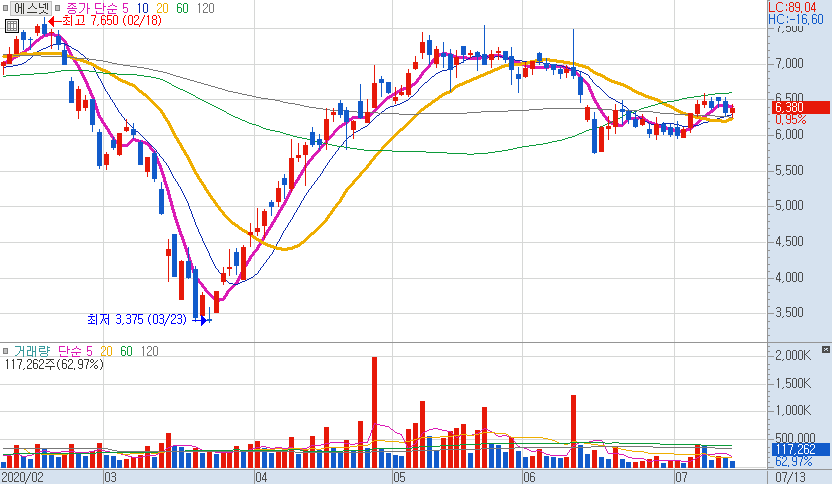The image size is (832, 484).
Task: Click the LC:89.04 indicator
Action: coord(792,7)
